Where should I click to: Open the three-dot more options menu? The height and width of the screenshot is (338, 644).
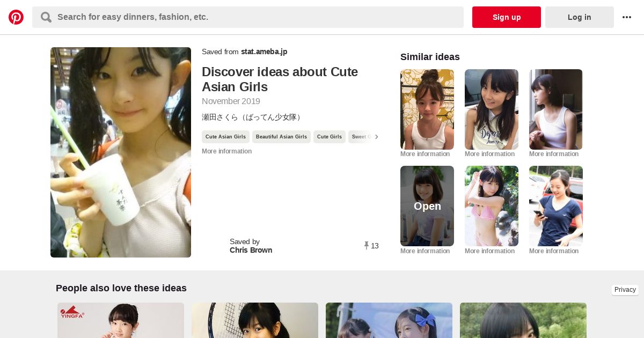click(x=627, y=17)
